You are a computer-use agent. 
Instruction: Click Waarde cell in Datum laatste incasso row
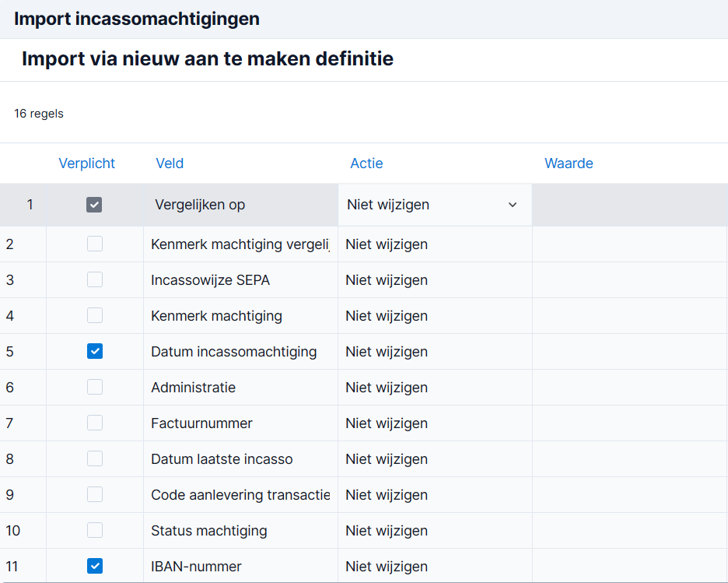tap(629, 459)
